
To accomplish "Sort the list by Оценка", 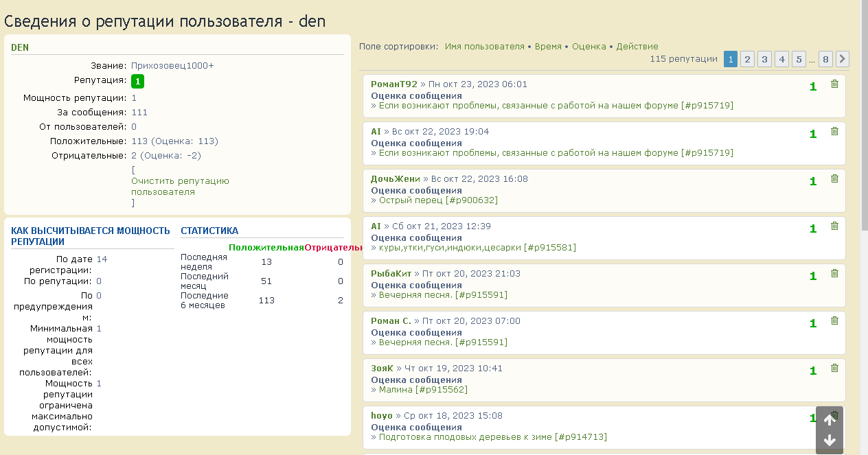I will 589,47.
